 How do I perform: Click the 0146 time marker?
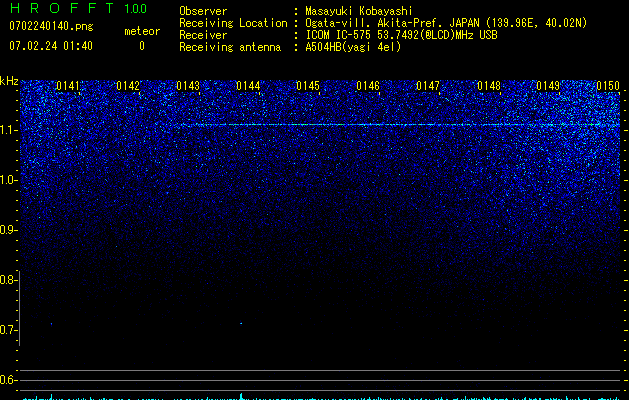pyautogui.click(x=368, y=86)
